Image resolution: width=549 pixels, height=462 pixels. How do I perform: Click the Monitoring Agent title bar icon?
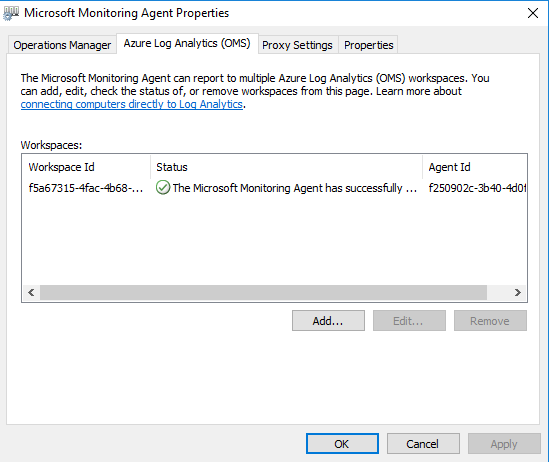(x=11, y=13)
